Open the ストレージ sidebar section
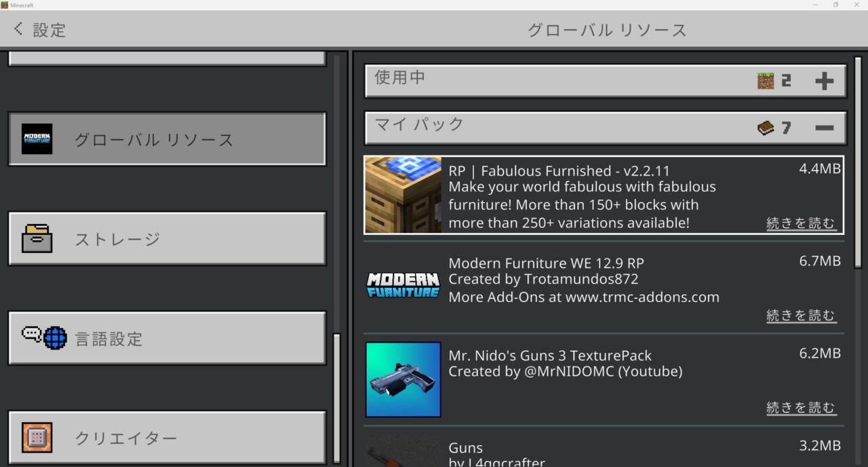868x467 pixels. tap(167, 239)
